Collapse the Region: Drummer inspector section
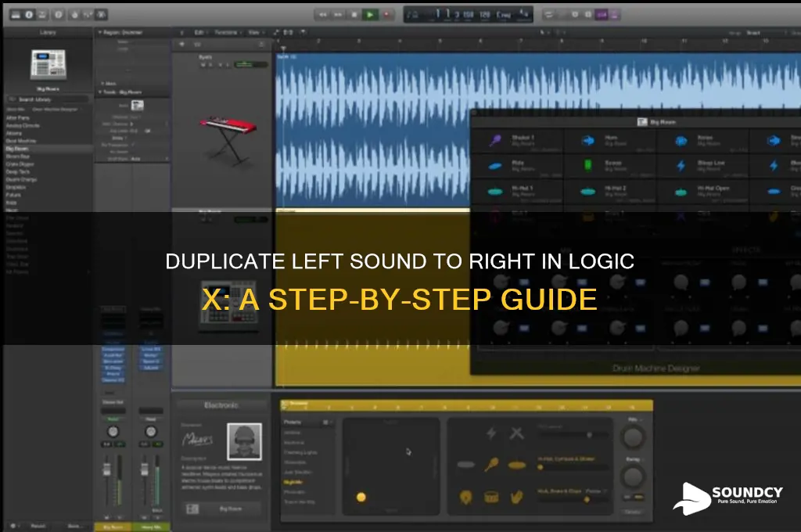This screenshot has height=532, width=801. (x=100, y=32)
